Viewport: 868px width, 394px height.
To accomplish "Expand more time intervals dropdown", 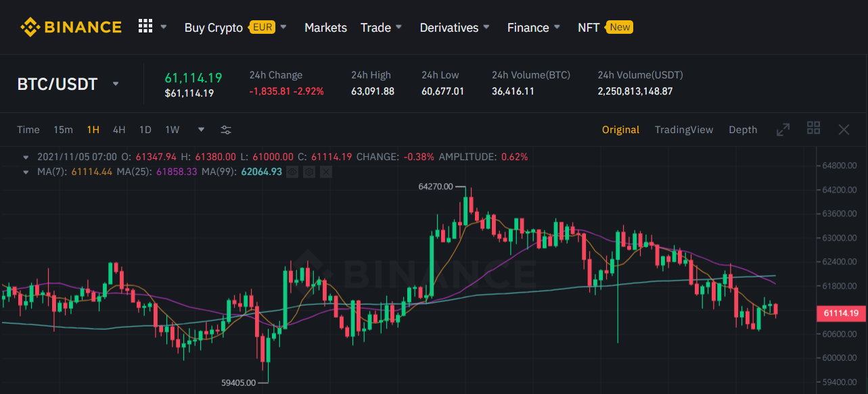I will (x=201, y=130).
